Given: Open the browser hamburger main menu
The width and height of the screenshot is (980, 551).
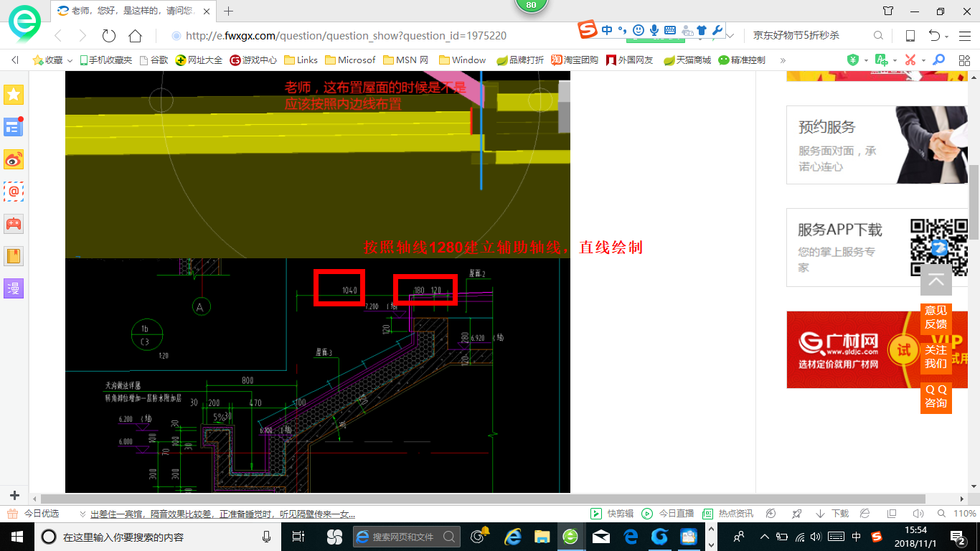Looking at the screenshot, I should click(x=966, y=36).
